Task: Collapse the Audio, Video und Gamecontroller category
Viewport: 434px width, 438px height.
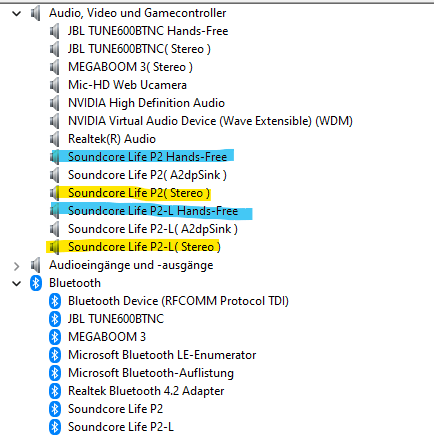Action: (x=16, y=14)
